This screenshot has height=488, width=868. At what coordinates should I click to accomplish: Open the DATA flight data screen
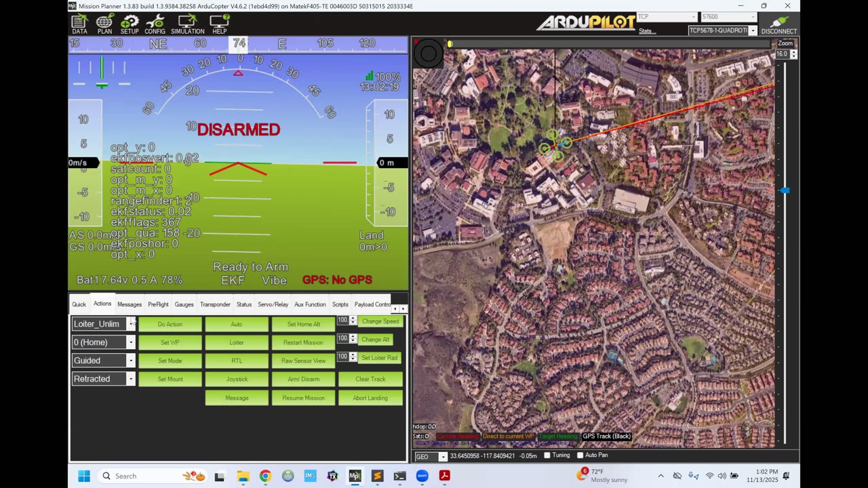tap(80, 24)
